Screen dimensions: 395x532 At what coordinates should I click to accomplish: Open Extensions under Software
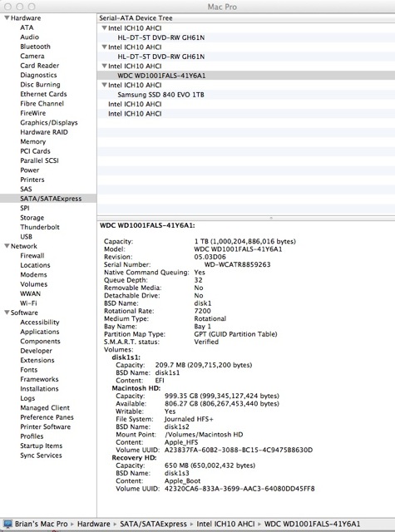37,360
